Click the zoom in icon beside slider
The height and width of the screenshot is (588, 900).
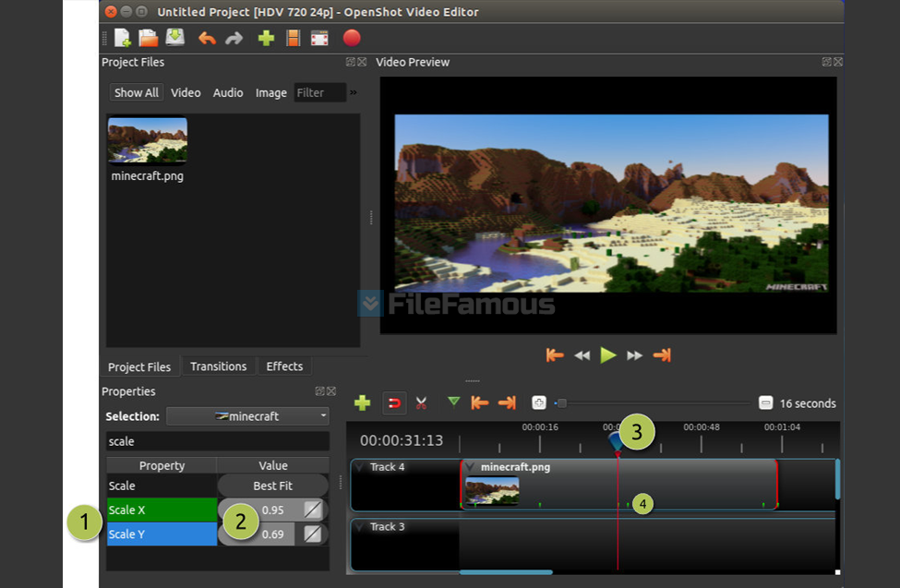click(x=538, y=403)
